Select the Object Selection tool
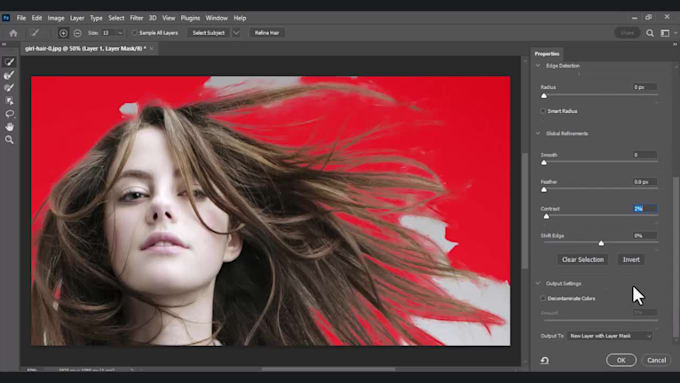This screenshot has width=680, height=383. 9,101
